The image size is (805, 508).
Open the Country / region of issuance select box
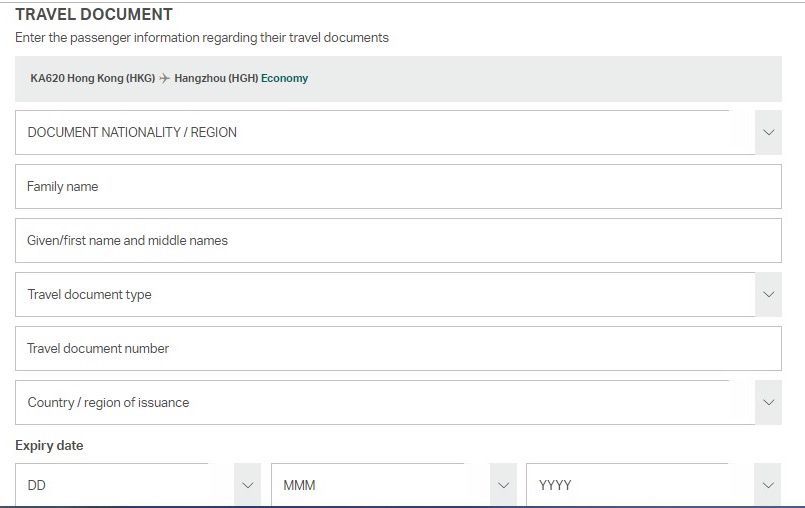tap(398, 402)
